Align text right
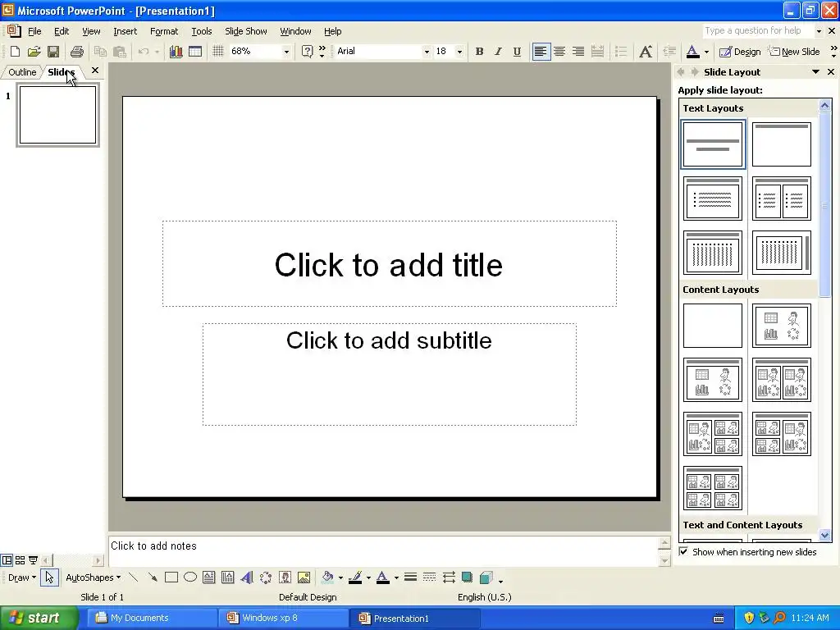 pyautogui.click(x=578, y=52)
